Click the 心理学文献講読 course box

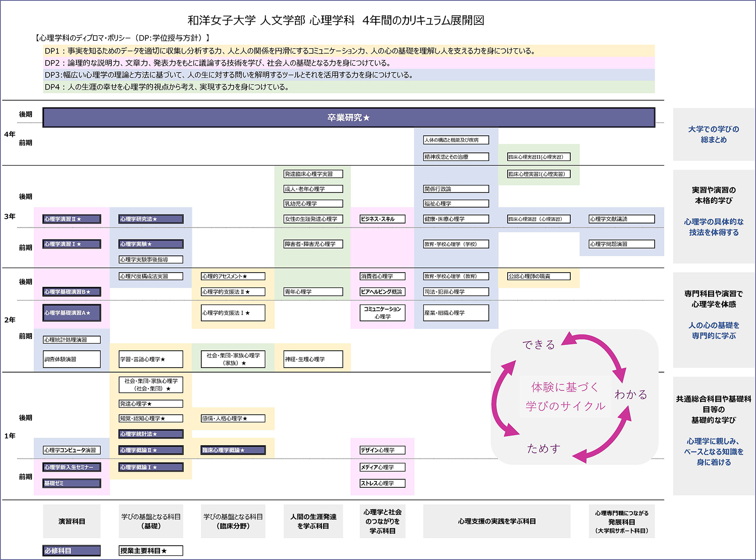tap(622, 219)
